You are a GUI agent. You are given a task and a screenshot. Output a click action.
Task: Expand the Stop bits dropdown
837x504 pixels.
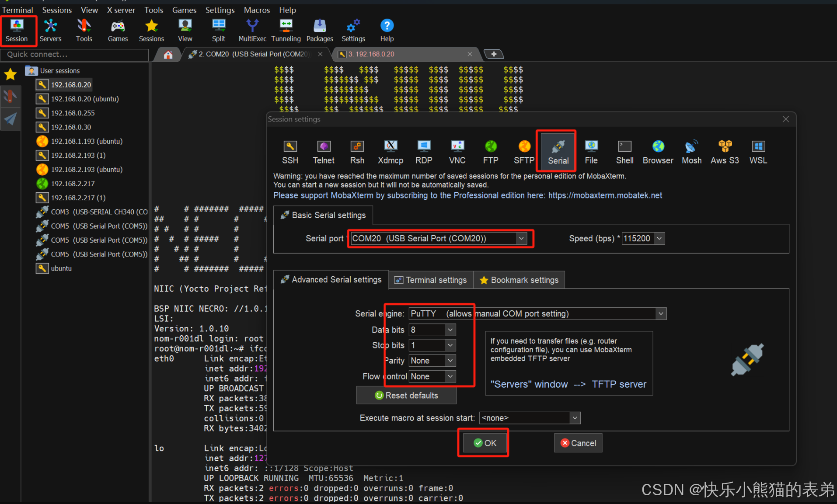click(x=450, y=345)
